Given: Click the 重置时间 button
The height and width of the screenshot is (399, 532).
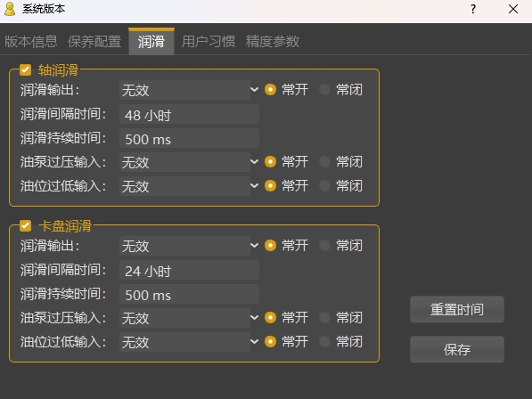Looking at the screenshot, I should point(457,310).
